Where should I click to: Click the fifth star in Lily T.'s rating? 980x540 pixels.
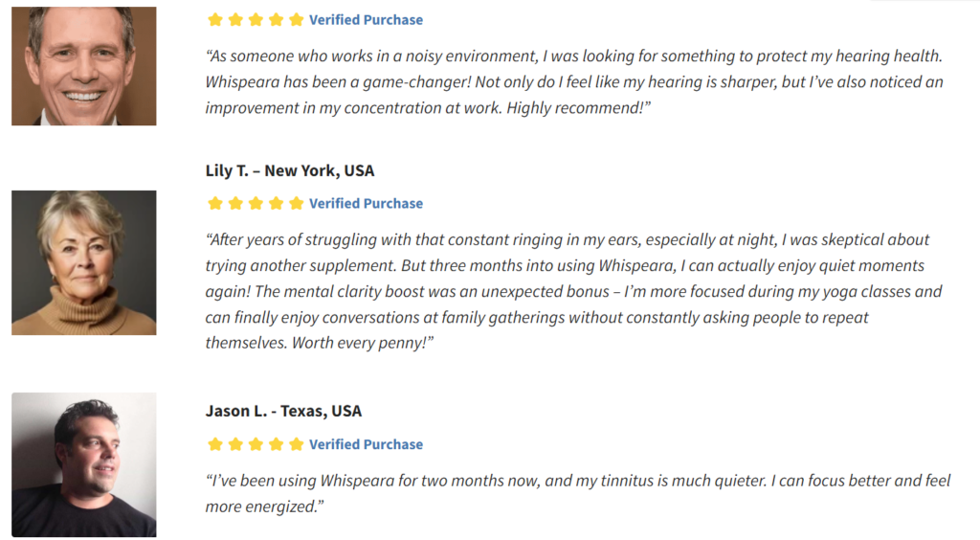click(x=297, y=203)
